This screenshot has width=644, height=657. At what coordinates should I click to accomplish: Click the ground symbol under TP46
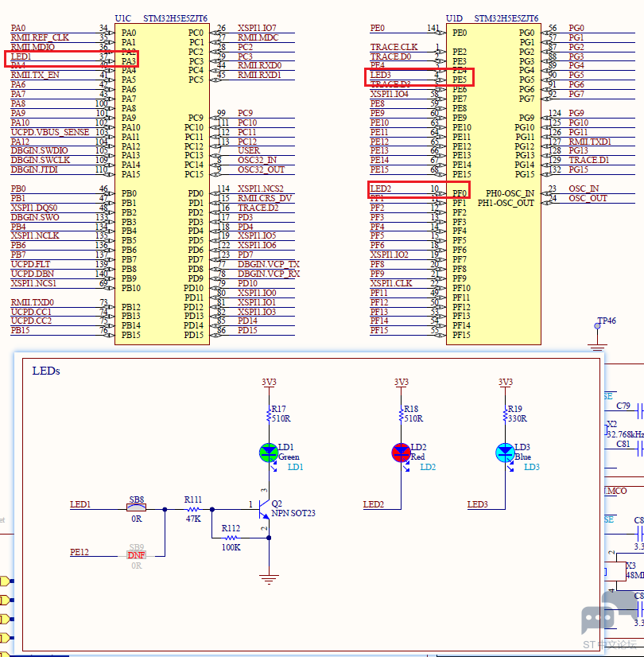click(x=598, y=347)
